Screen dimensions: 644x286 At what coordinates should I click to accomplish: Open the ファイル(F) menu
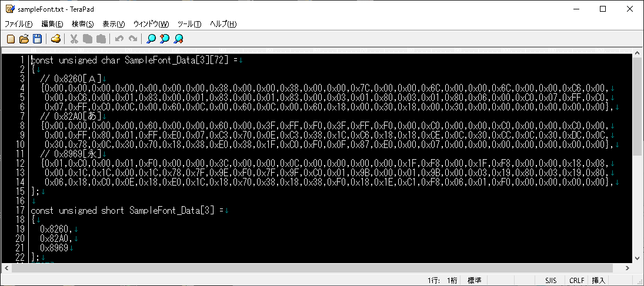(18, 24)
